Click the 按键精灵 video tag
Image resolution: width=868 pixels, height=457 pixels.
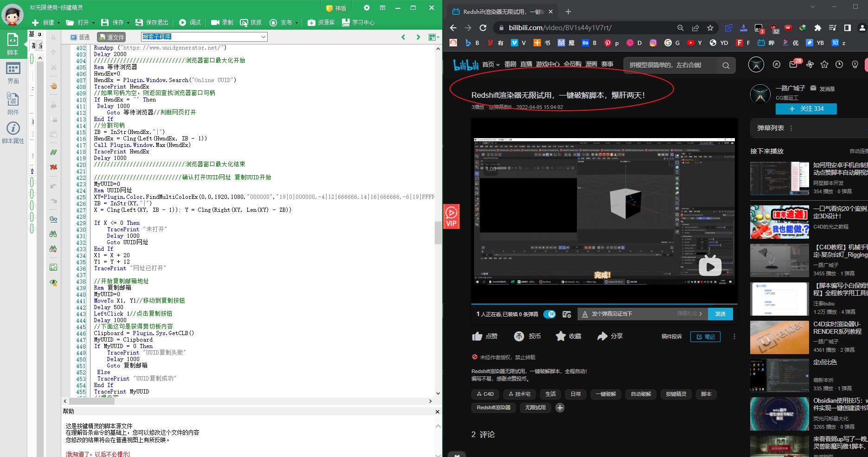point(676,394)
